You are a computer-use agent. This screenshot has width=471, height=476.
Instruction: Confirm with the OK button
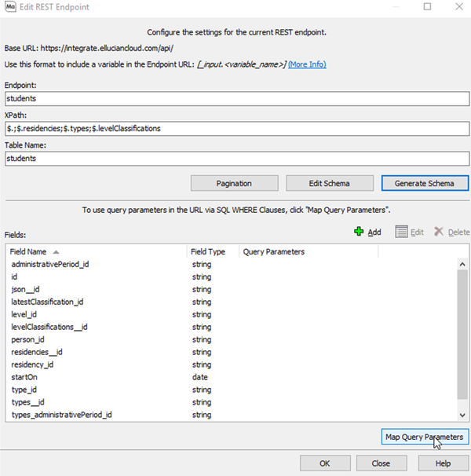[x=324, y=463]
